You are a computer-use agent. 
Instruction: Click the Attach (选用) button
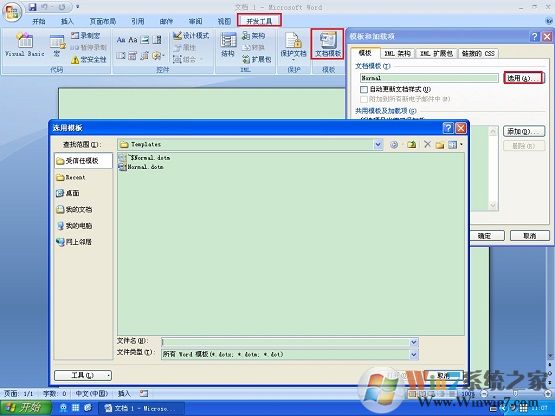524,78
